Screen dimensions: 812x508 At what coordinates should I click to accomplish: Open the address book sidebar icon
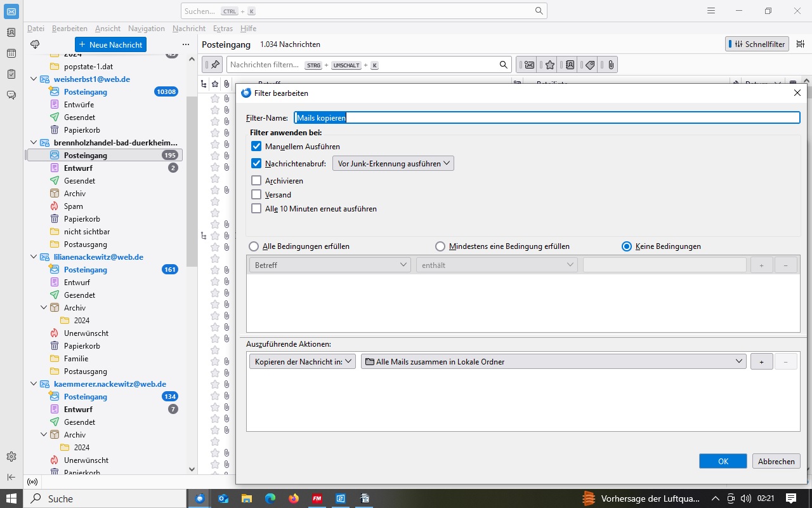point(11,32)
